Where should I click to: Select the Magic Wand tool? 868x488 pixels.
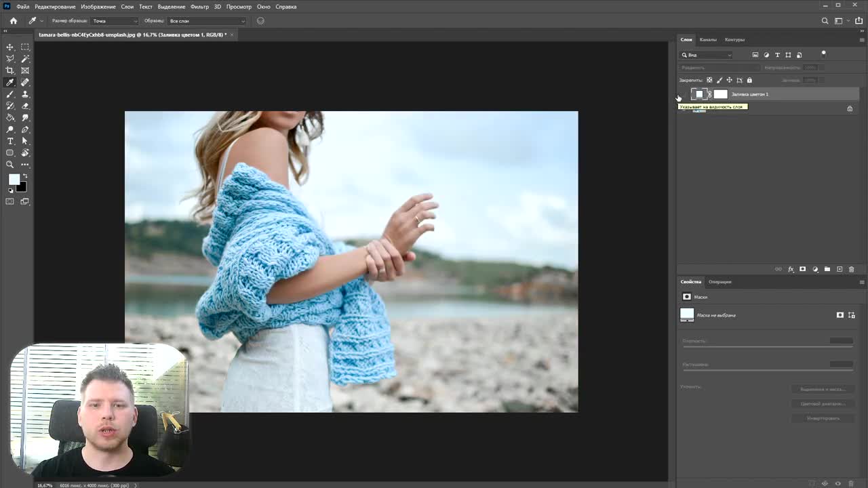tap(25, 59)
